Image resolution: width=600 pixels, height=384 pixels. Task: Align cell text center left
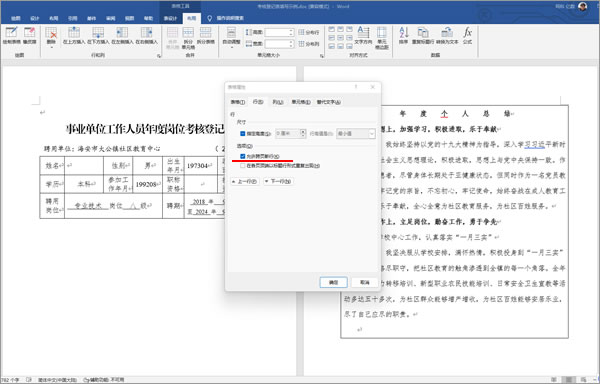pos(331,38)
